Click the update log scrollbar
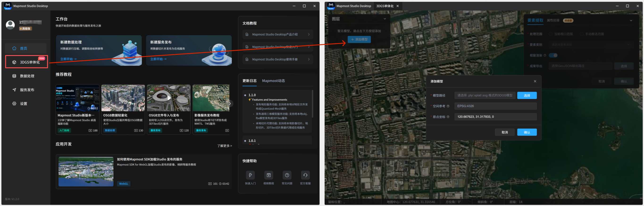 click(x=312, y=104)
